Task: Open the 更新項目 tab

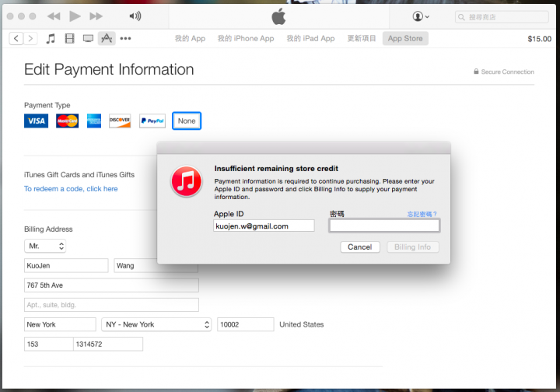Action: pos(362,38)
